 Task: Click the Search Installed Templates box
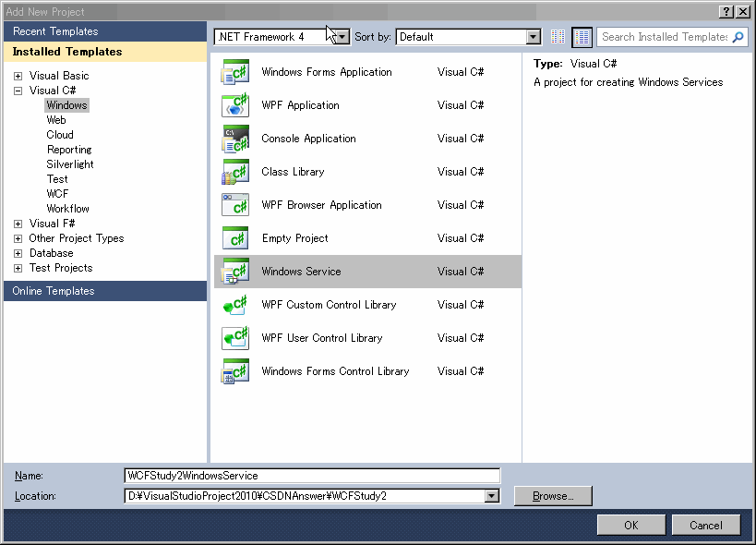(664, 37)
